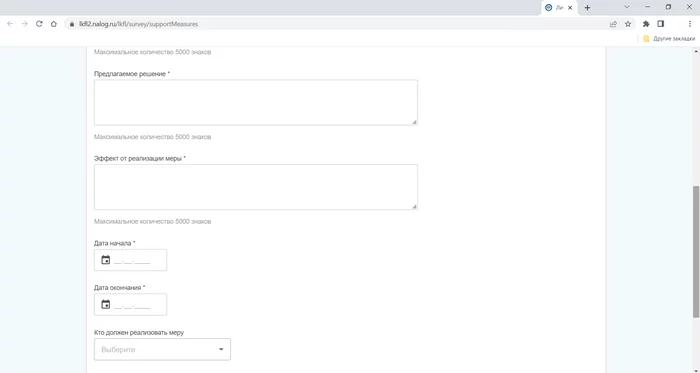Click the scrollbar up arrow

(696, 52)
